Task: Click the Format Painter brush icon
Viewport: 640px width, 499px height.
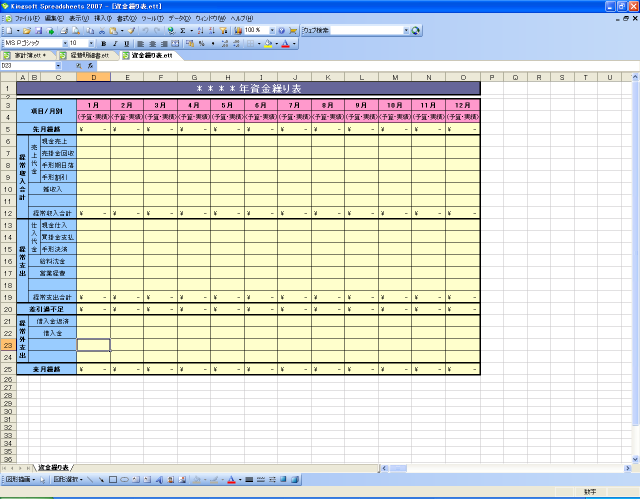Action: (131, 31)
